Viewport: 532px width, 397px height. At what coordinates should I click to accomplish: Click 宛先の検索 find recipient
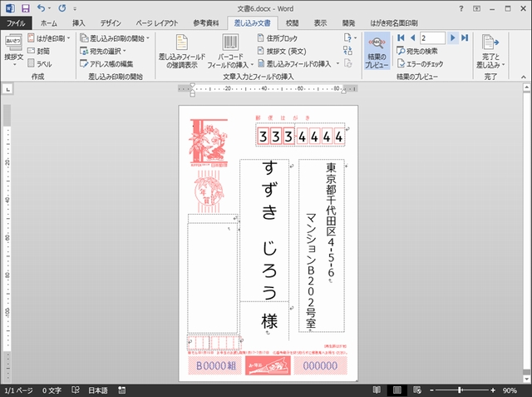pyautogui.click(x=417, y=51)
